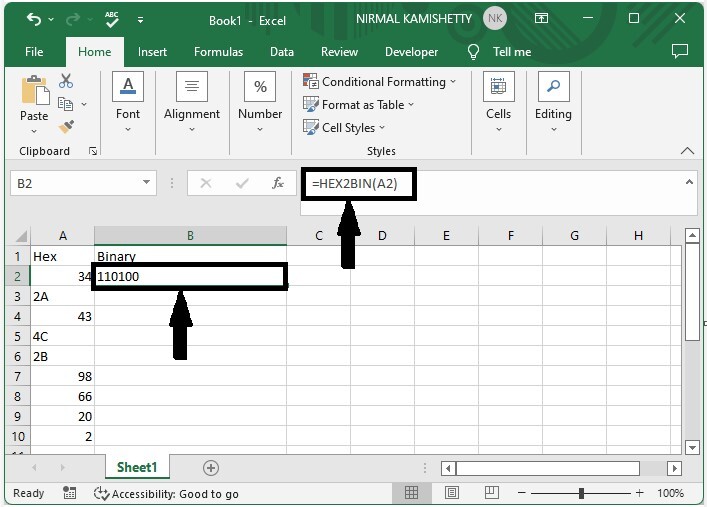Screen dimensions: 707x507
Task: Open the Clipboard dialog launcher
Action: 93,151
